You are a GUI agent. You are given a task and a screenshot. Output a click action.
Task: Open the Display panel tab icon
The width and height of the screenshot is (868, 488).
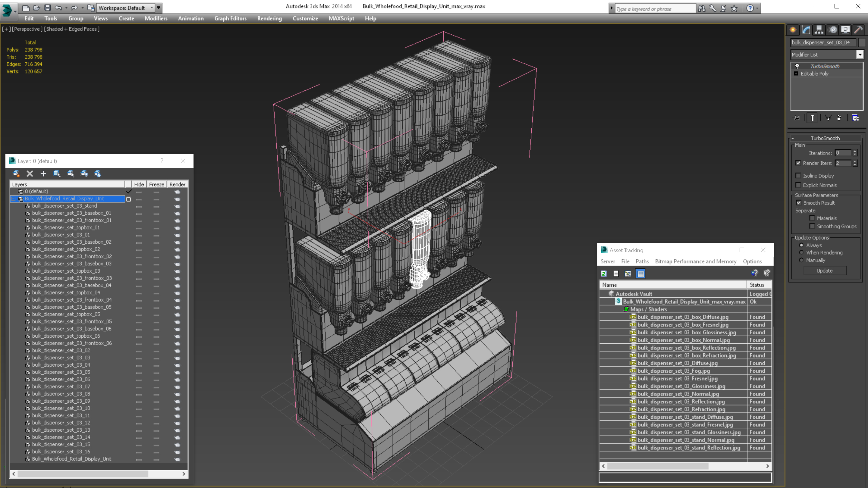(845, 30)
